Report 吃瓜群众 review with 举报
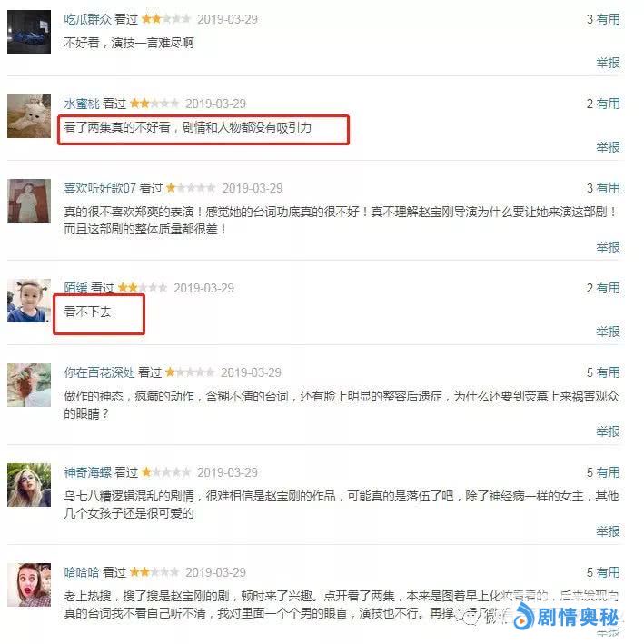This screenshot has width=644, height=644. 609,63
